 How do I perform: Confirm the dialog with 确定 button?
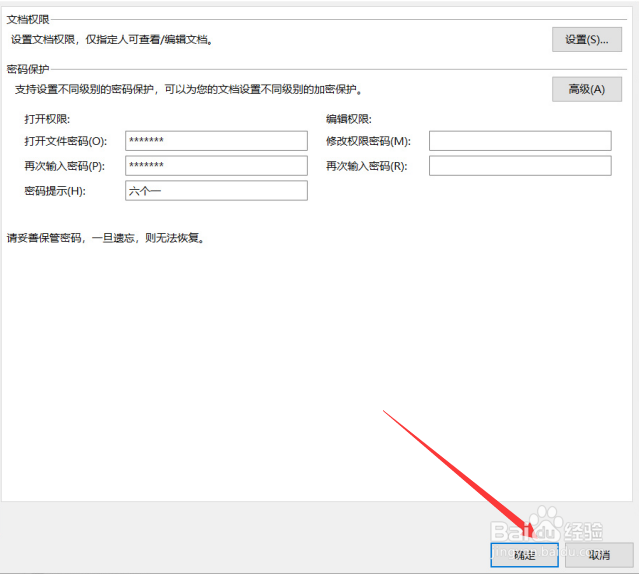tap(524, 555)
